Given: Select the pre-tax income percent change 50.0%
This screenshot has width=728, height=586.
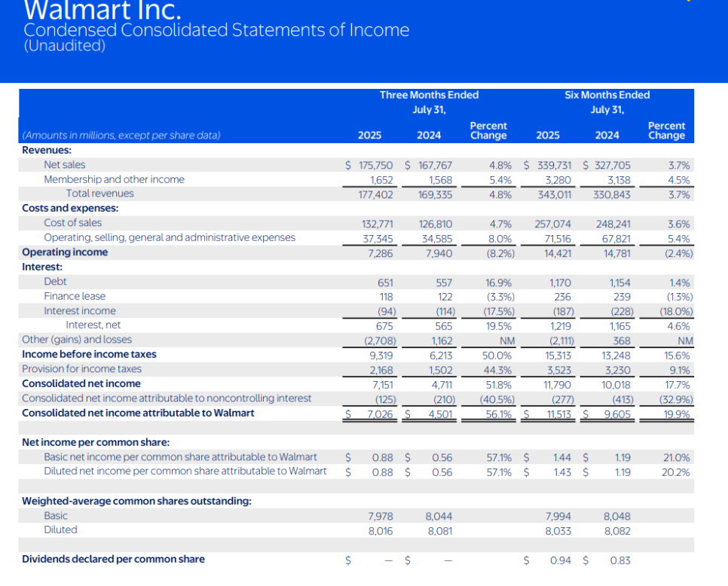Looking at the screenshot, I should (497, 356).
